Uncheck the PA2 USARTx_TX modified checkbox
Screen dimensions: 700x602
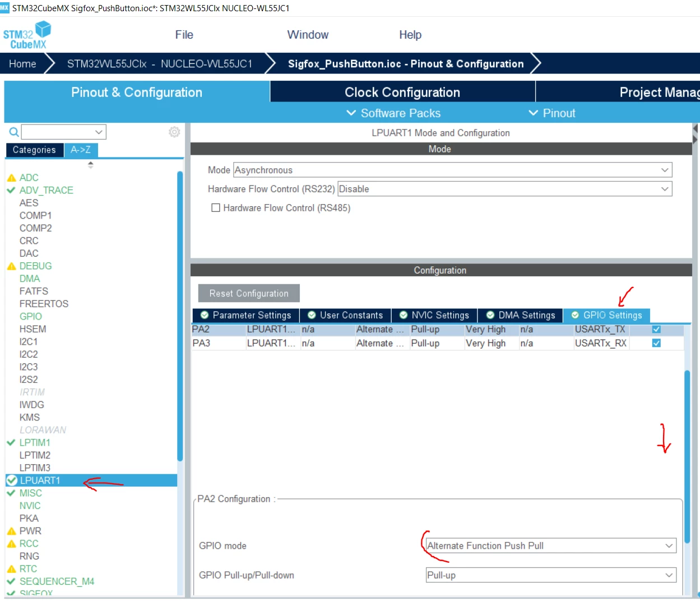click(656, 330)
